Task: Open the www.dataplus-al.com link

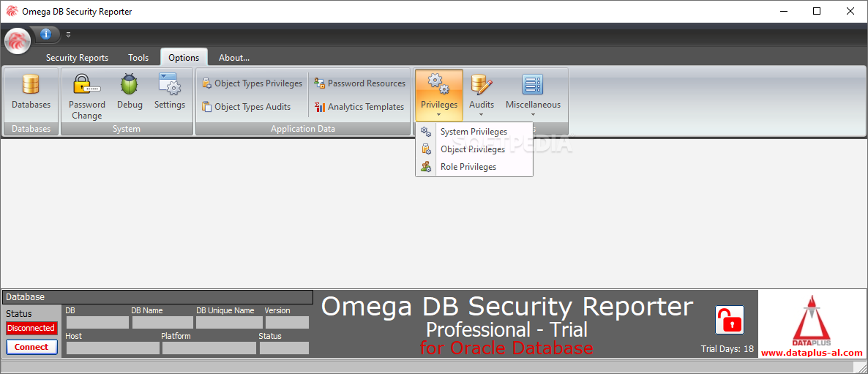Action: tap(812, 353)
